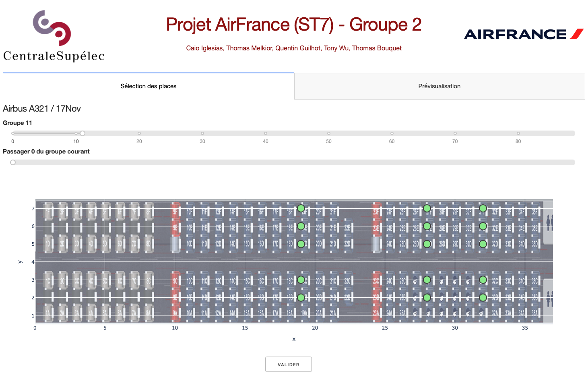Select green available seat marker at 19C

pyautogui.click(x=301, y=280)
